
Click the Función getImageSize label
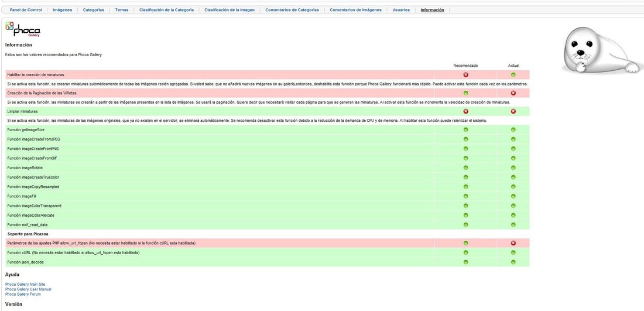(x=26, y=129)
